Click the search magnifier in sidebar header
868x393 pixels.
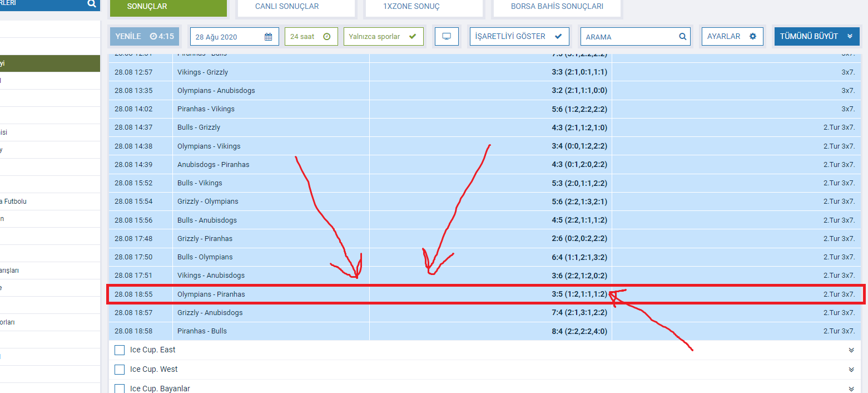[x=92, y=3]
